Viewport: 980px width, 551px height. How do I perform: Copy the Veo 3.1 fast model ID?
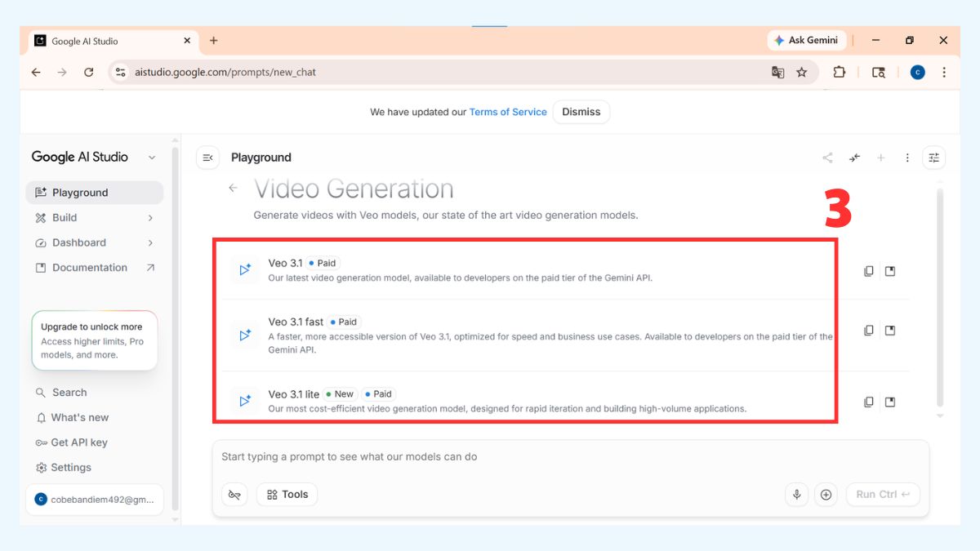(x=869, y=331)
